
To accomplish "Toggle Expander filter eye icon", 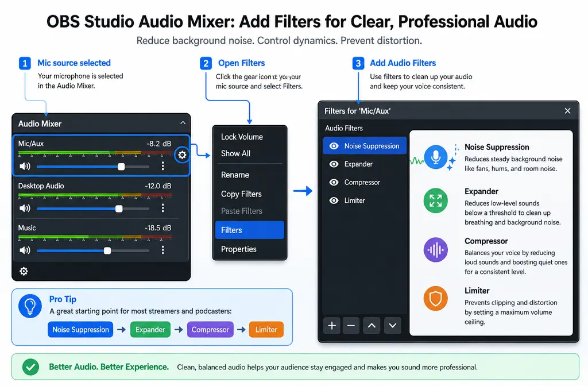I will 334,164.
